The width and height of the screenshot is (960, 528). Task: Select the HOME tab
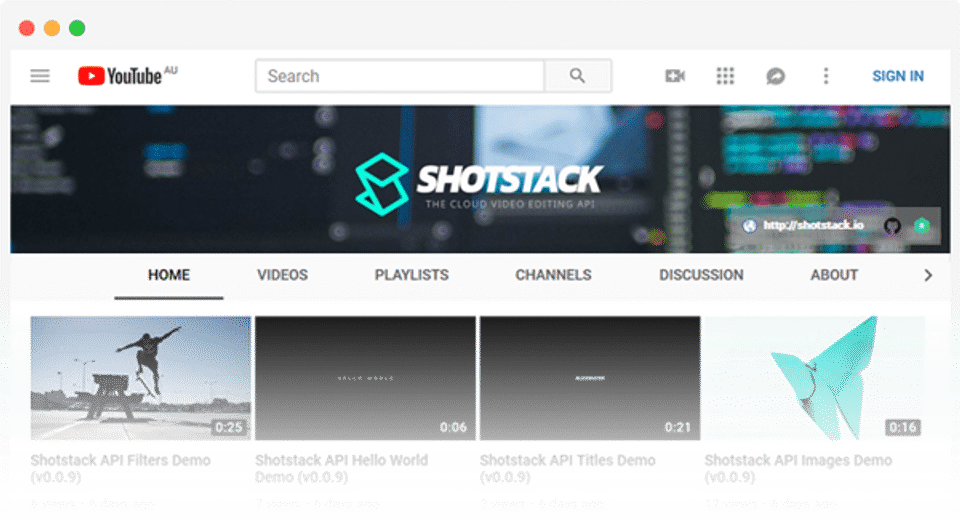click(x=169, y=275)
